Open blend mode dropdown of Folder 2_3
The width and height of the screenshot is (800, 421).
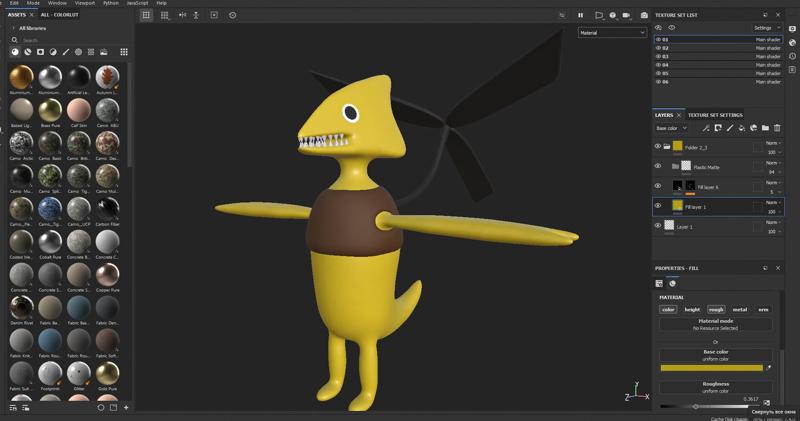click(x=773, y=143)
